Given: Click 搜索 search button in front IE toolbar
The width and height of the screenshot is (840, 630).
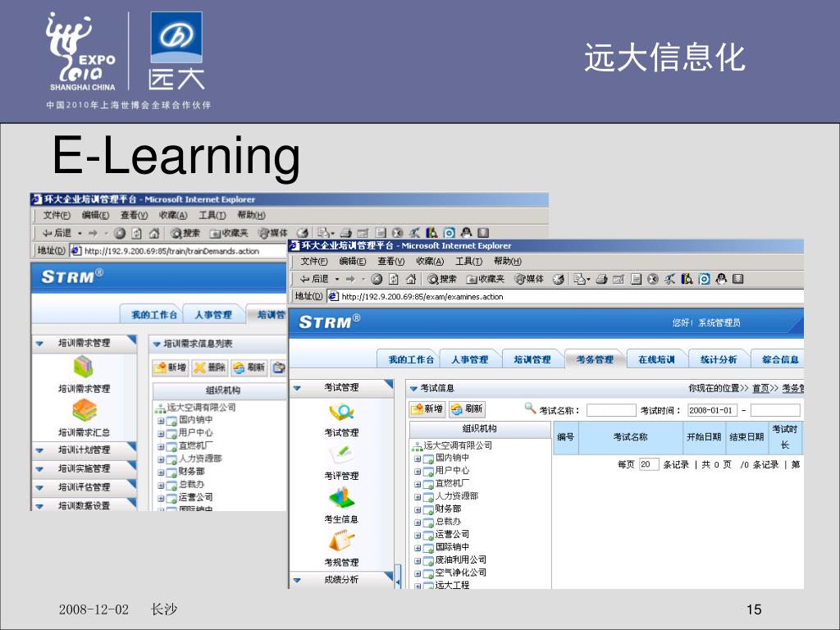Looking at the screenshot, I should pos(442,279).
